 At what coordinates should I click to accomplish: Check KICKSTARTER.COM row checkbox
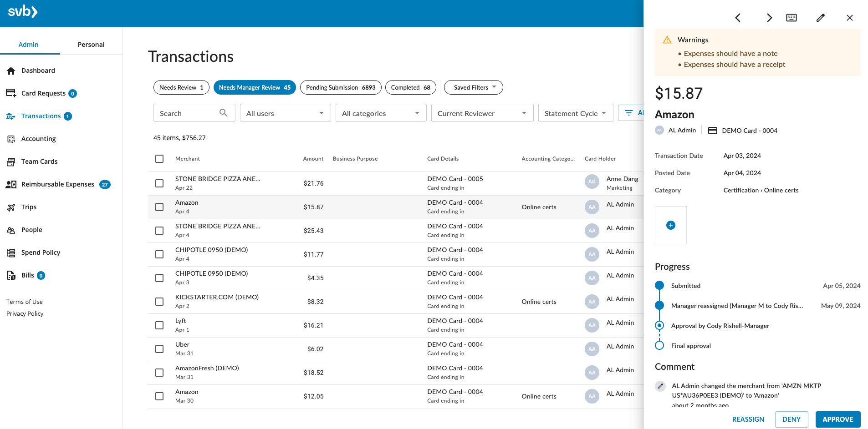[159, 302]
